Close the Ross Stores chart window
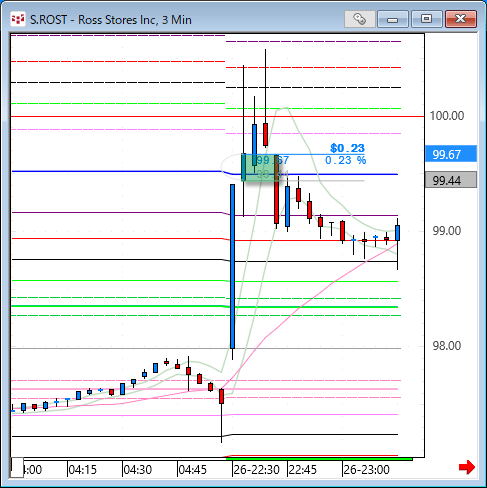Screen dimensions: 487x488 tap(460, 19)
